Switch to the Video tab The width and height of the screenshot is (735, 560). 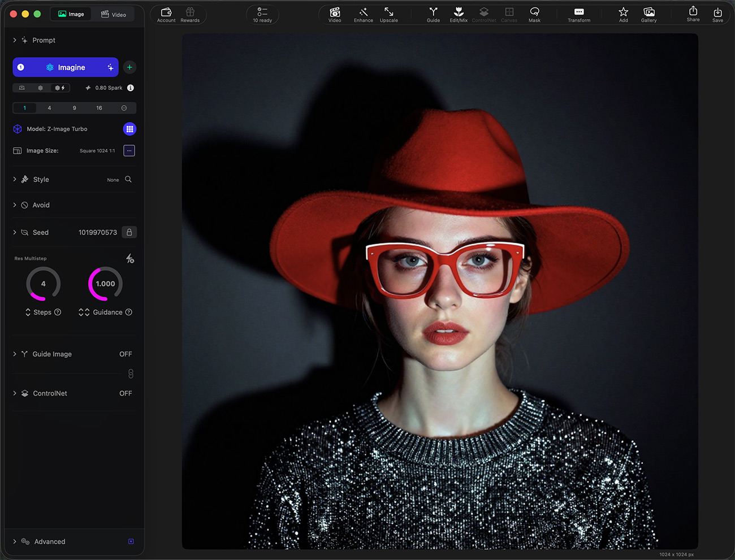point(114,14)
